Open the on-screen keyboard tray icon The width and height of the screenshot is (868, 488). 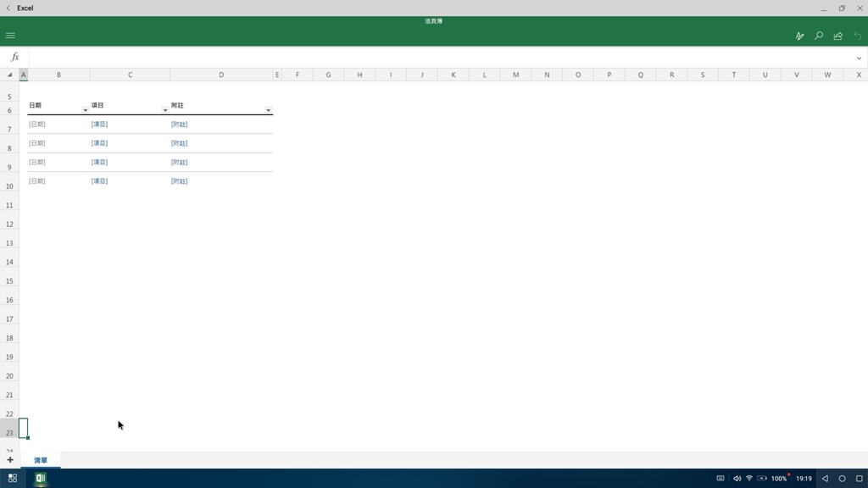pyautogui.click(x=721, y=479)
